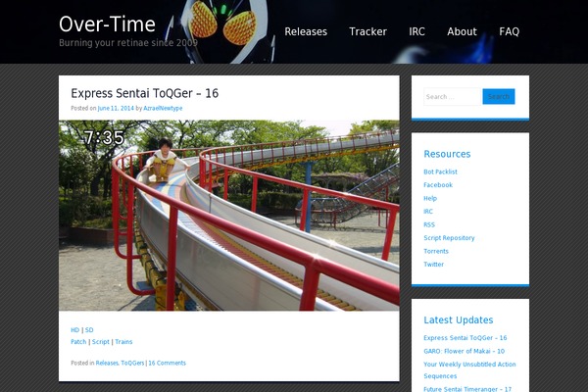This screenshot has width=588, height=392.
Task: Open the Patch link
Action: tap(78, 342)
